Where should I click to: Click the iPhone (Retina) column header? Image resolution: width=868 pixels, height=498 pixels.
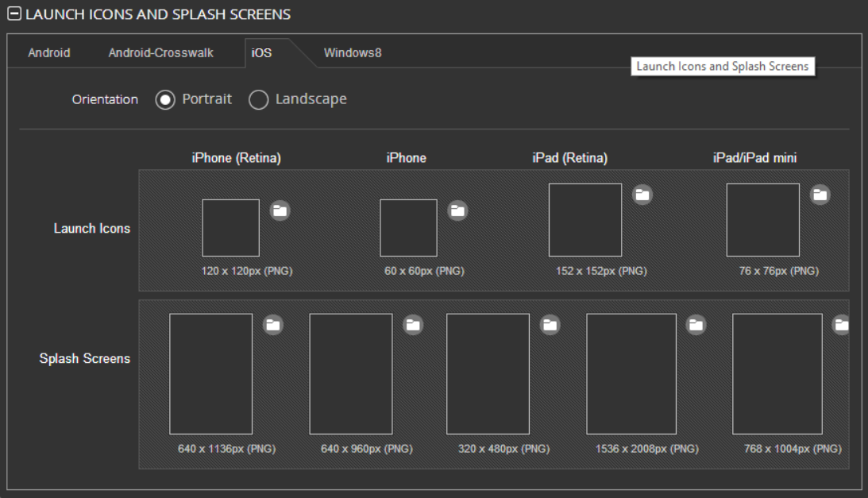[x=237, y=158]
